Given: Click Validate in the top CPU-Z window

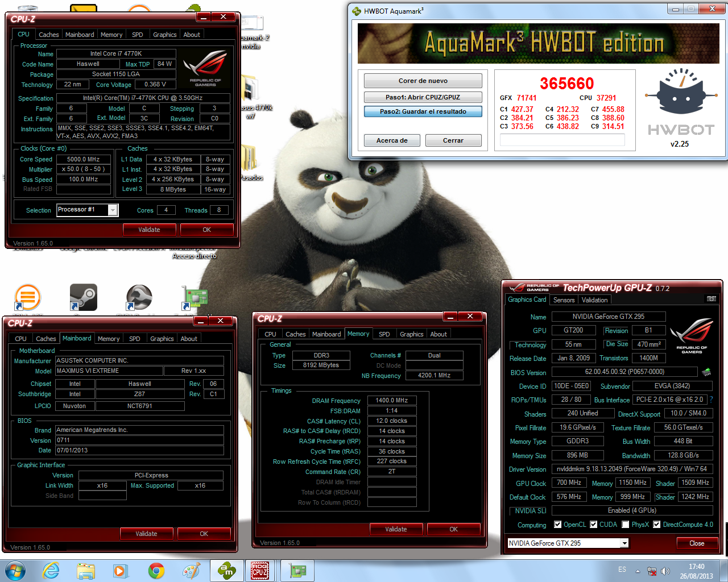Looking at the screenshot, I should pyautogui.click(x=149, y=230).
